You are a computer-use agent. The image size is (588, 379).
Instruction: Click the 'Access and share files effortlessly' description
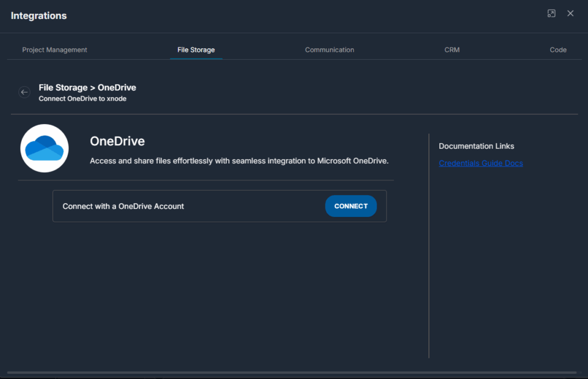[x=239, y=161]
